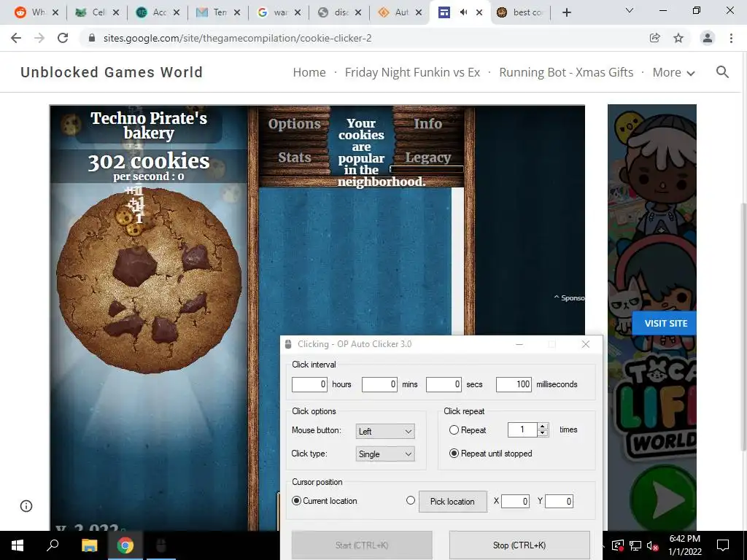The height and width of the screenshot is (560, 747).
Task: Open the notification center icon
Action: (x=723, y=545)
